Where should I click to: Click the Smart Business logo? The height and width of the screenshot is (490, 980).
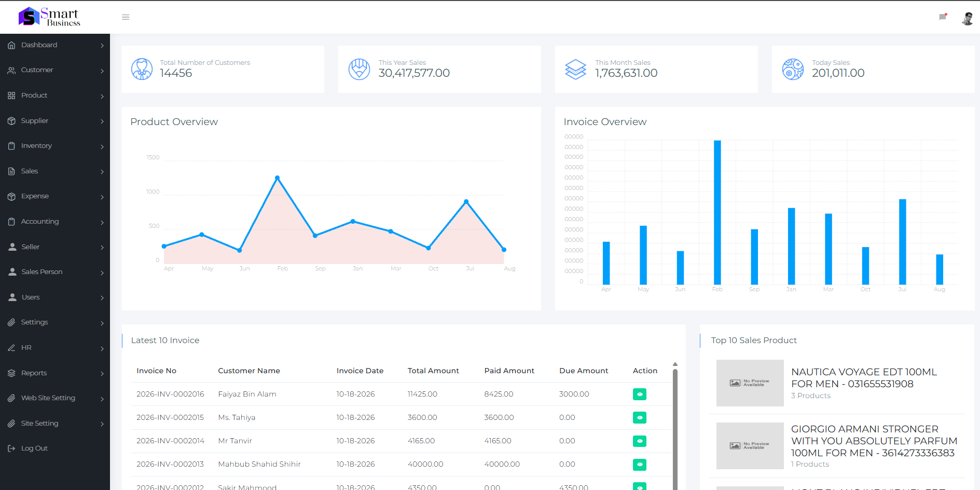click(x=50, y=17)
